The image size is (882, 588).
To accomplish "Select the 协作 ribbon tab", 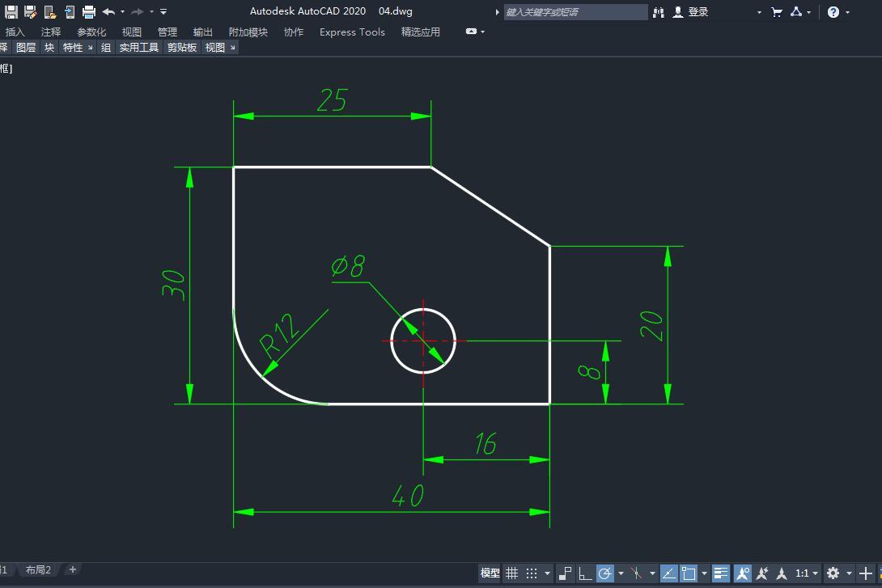I will coord(294,32).
